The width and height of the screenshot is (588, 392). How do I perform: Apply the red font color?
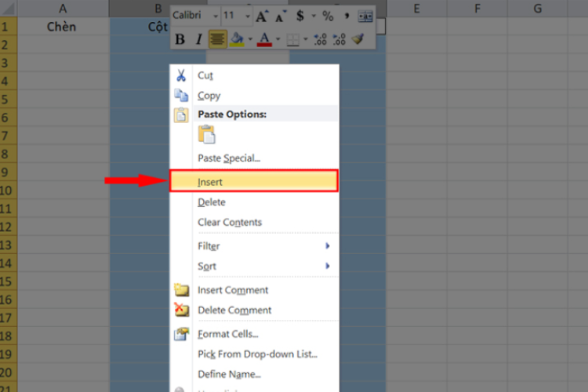click(264, 39)
